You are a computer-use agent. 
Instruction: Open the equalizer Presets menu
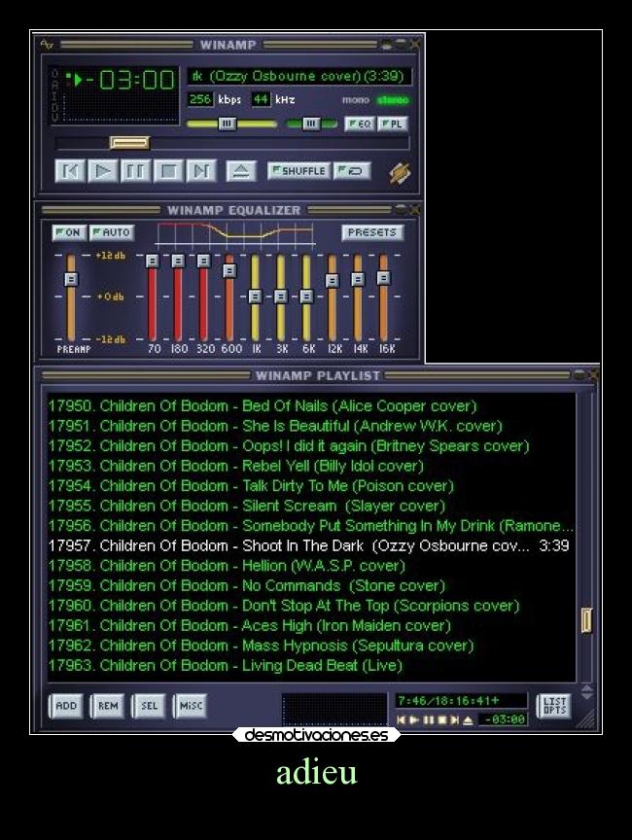(x=372, y=232)
